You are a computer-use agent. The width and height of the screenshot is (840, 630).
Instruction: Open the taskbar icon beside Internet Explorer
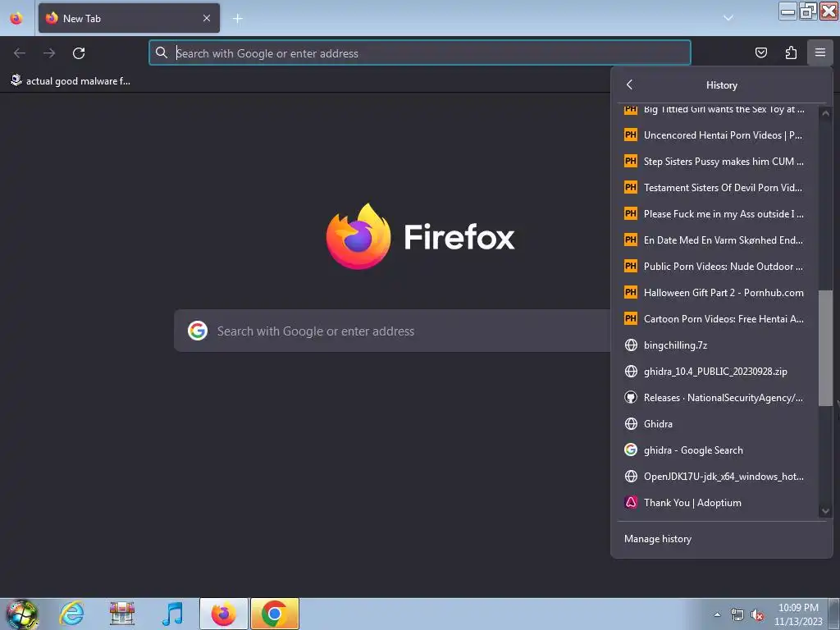tap(122, 614)
